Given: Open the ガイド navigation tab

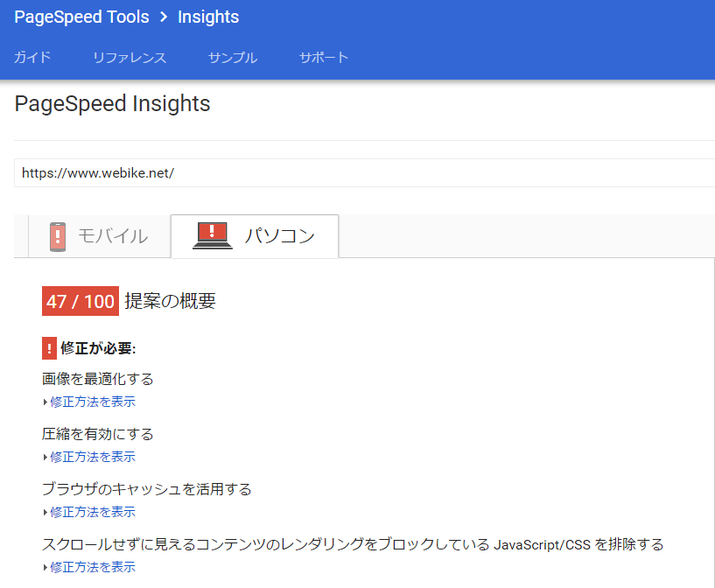Looking at the screenshot, I should 32,58.
